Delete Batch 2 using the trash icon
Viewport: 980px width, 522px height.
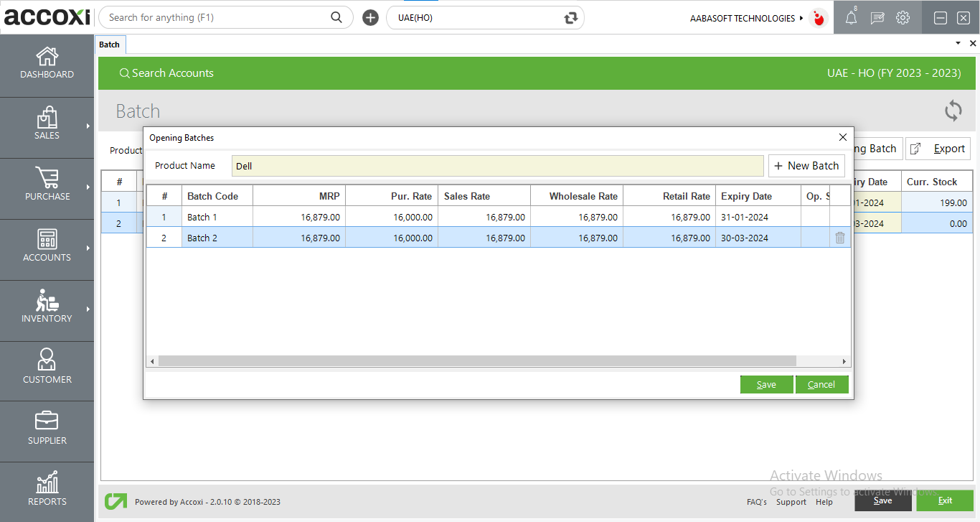click(x=839, y=238)
